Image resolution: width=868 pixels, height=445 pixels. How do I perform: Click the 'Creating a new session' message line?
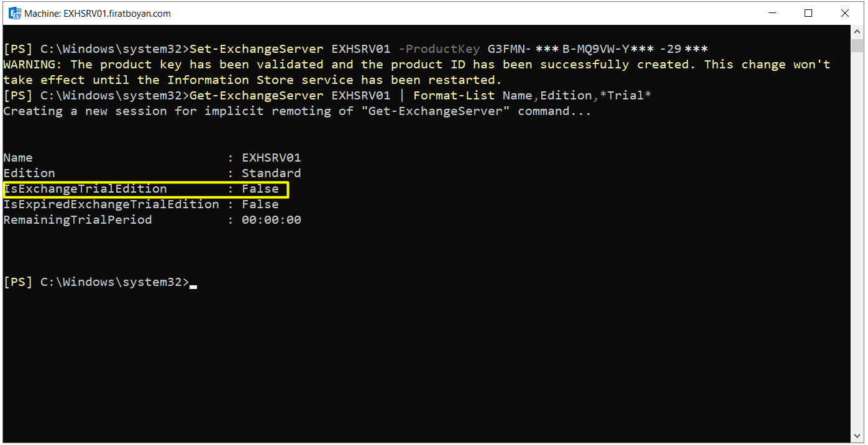tap(297, 111)
